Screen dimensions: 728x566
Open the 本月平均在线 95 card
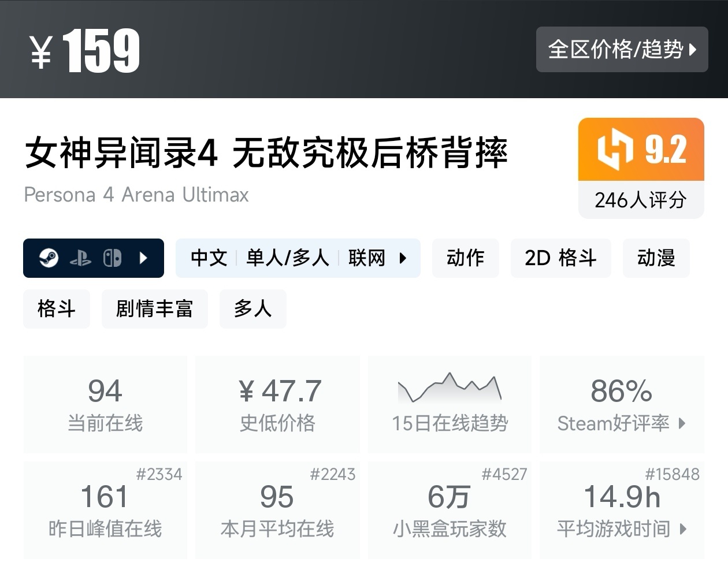[277, 510]
